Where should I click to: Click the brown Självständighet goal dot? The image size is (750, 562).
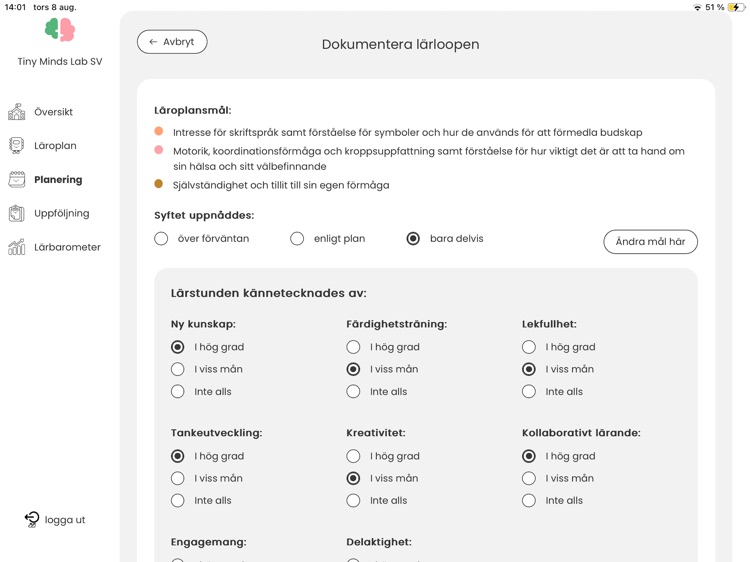pyautogui.click(x=159, y=184)
